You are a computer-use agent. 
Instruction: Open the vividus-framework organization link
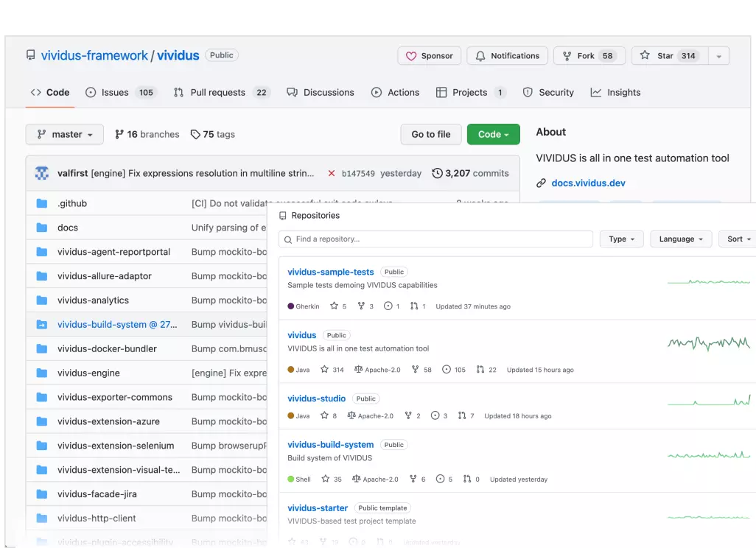point(94,55)
